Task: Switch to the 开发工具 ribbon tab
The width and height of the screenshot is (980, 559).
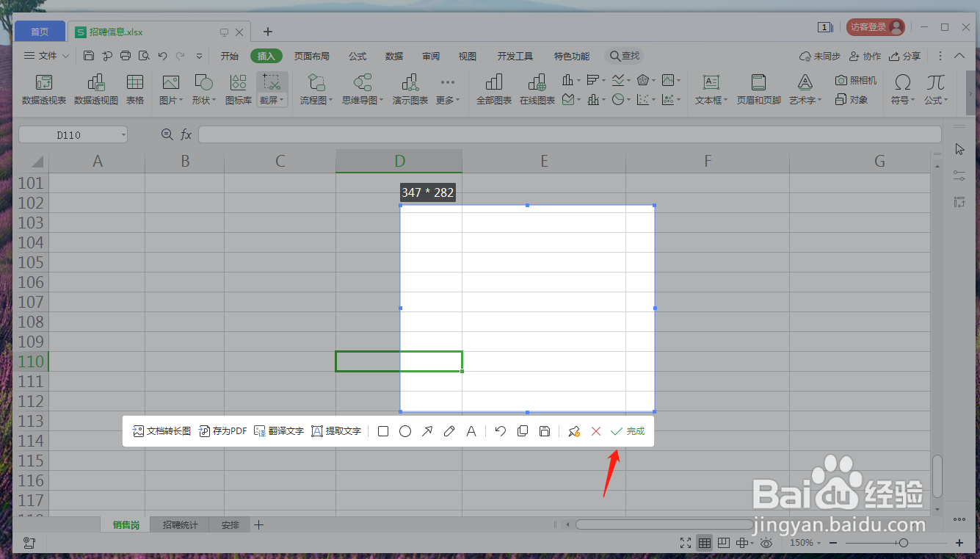Action: coord(515,56)
